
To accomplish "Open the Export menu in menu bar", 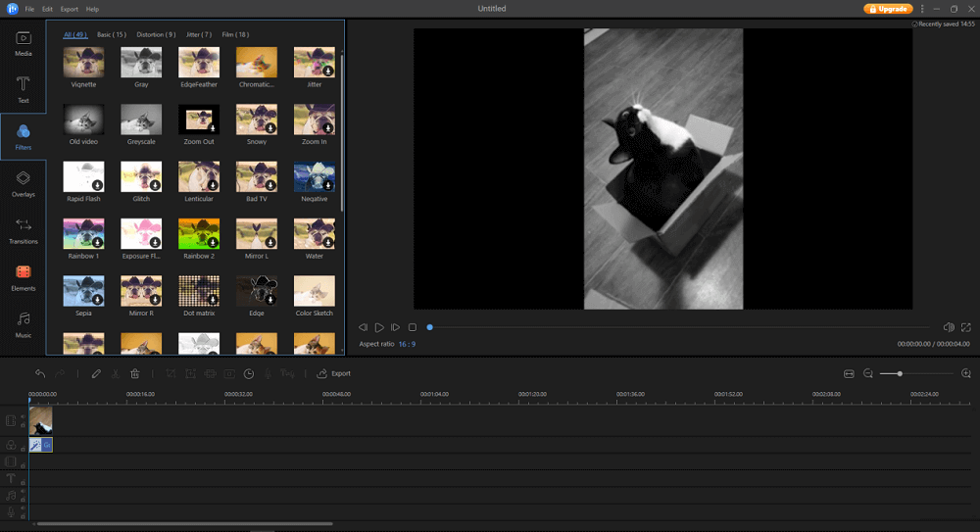I will coord(69,9).
